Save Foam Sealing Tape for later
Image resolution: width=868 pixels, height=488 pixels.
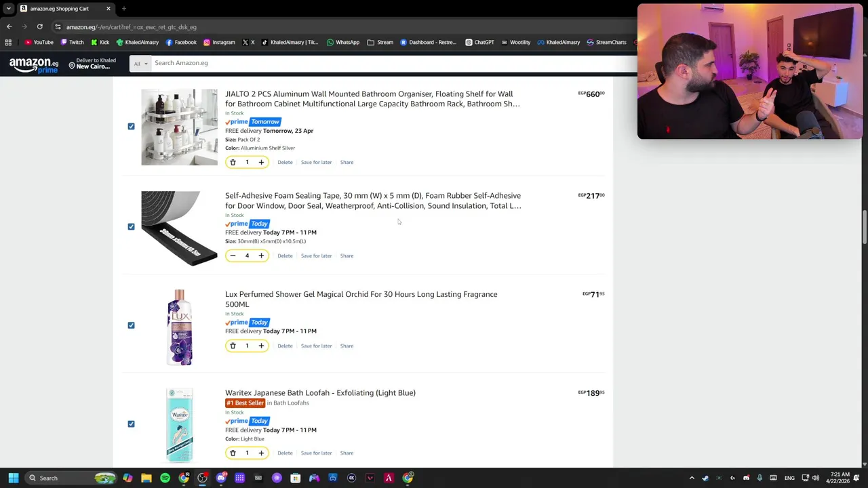tap(316, 256)
